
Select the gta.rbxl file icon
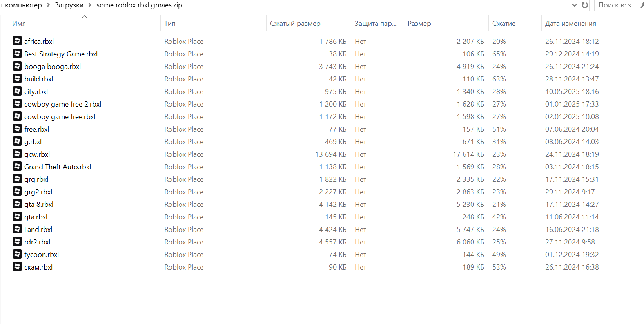(x=17, y=216)
